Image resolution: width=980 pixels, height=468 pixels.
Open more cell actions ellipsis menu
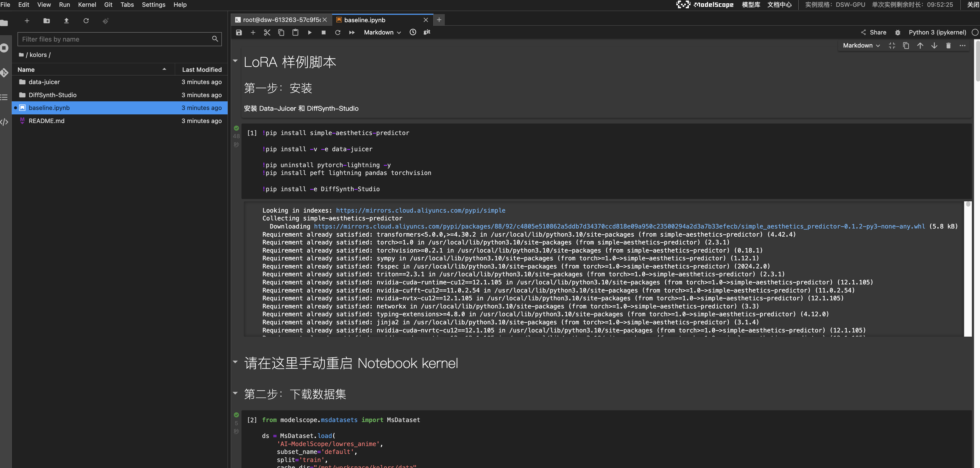[x=962, y=46]
